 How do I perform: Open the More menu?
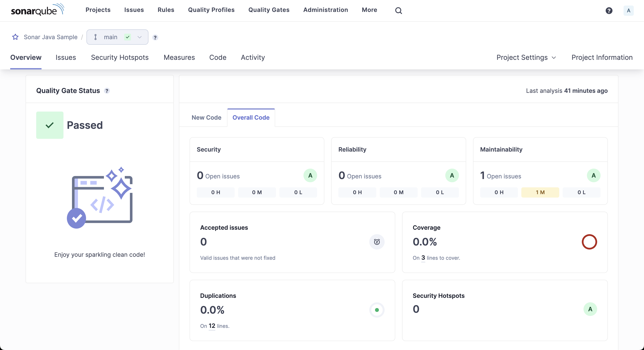369,10
